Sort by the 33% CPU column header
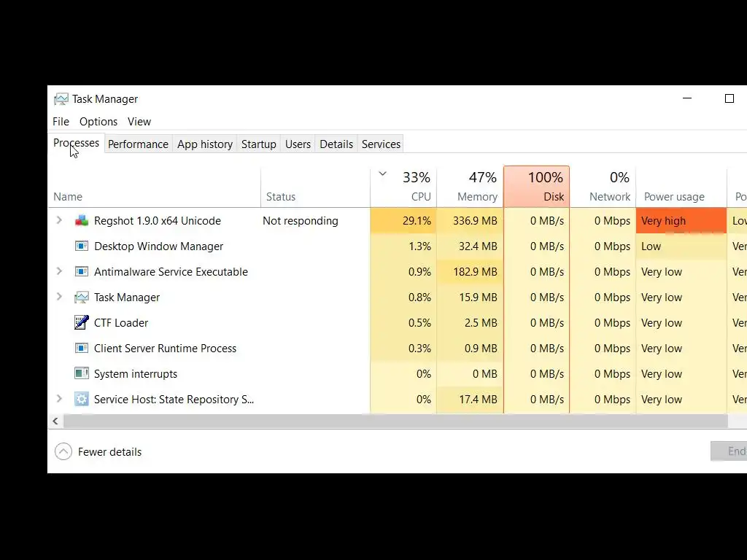The image size is (747, 560). click(403, 187)
